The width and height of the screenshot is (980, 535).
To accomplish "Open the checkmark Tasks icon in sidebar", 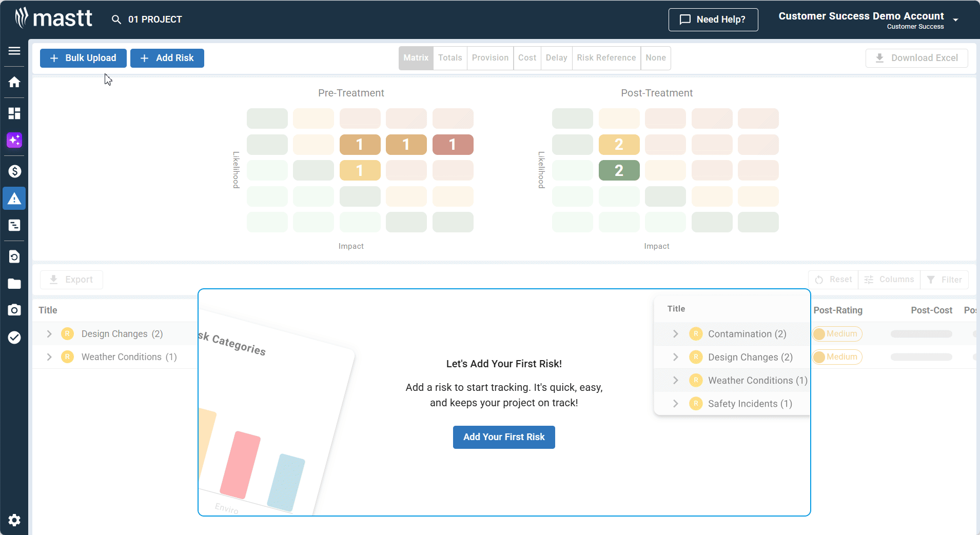I will click(x=14, y=337).
